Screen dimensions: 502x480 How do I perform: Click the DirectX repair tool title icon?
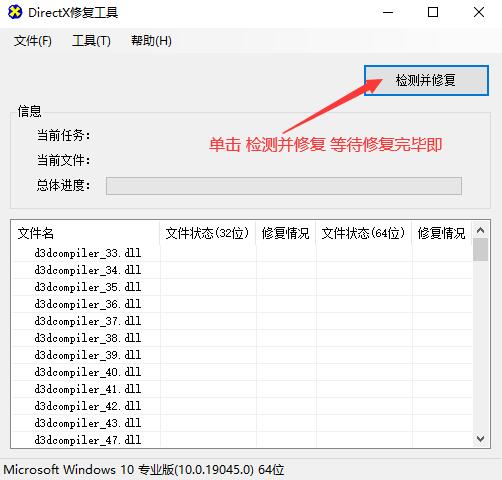pyautogui.click(x=15, y=13)
